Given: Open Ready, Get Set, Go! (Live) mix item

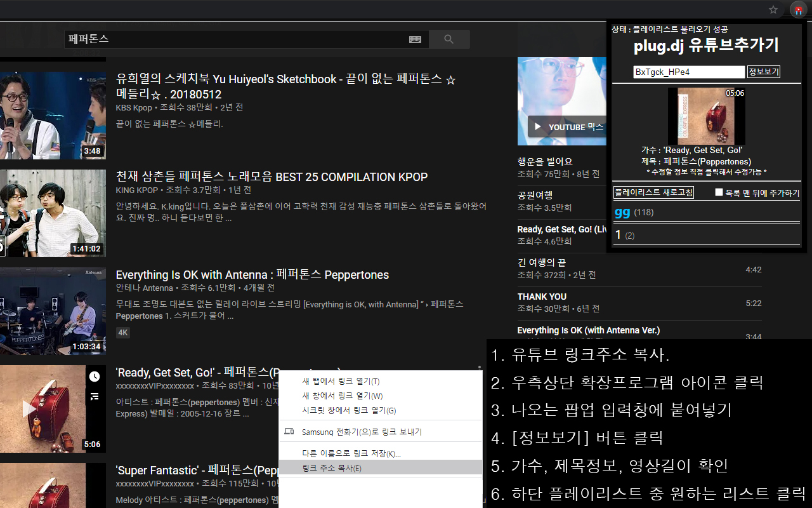Looking at the screenshot, I should [561, 229].
